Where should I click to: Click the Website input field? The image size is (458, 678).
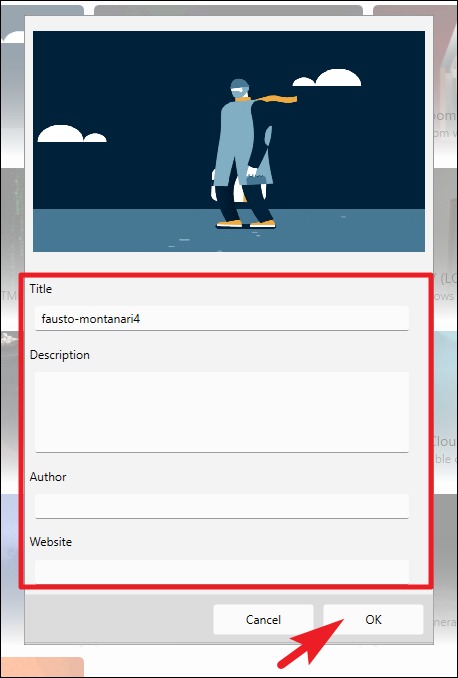pos(221,571)
